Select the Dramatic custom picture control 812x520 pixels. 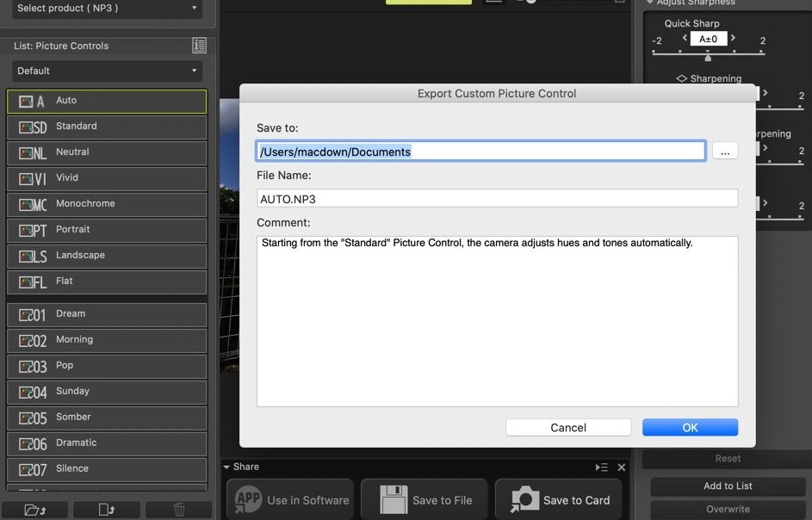pyautogui.click(x=107, y=443)
